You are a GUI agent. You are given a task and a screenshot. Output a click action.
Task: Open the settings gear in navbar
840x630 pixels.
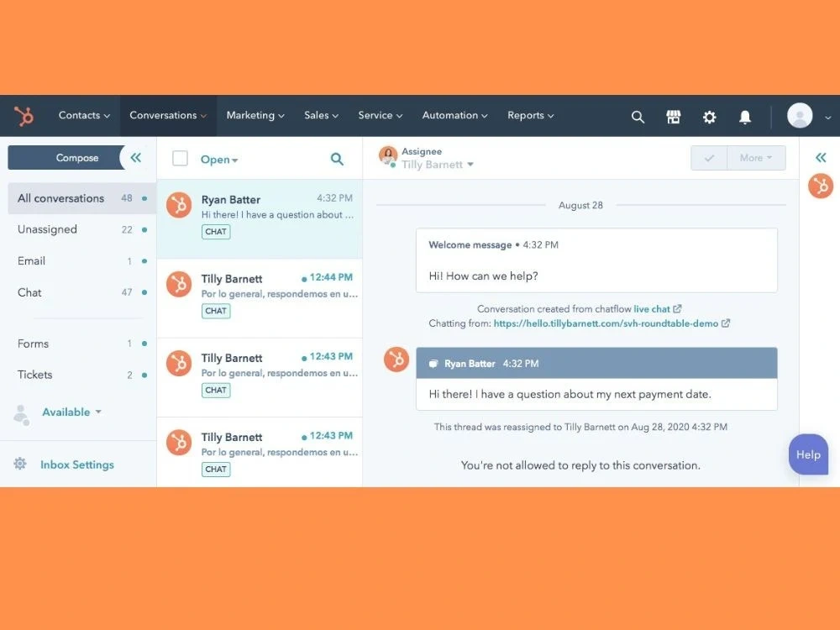tap(709, 116)
